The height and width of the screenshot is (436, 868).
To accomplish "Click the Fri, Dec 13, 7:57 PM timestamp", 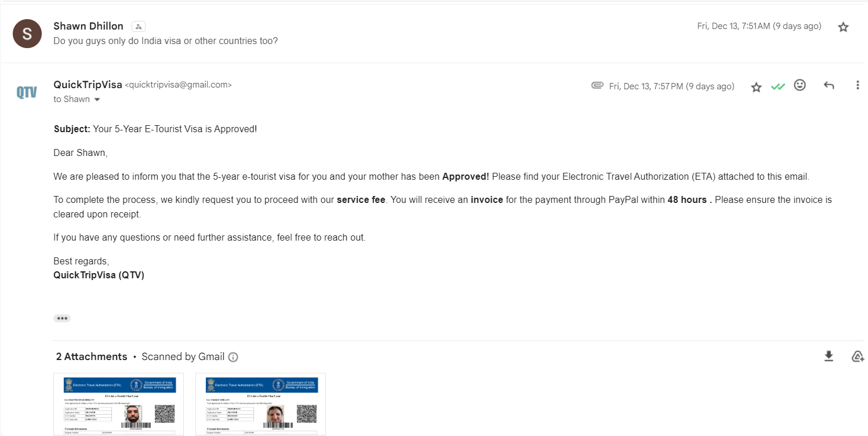I will pos(671,86).
